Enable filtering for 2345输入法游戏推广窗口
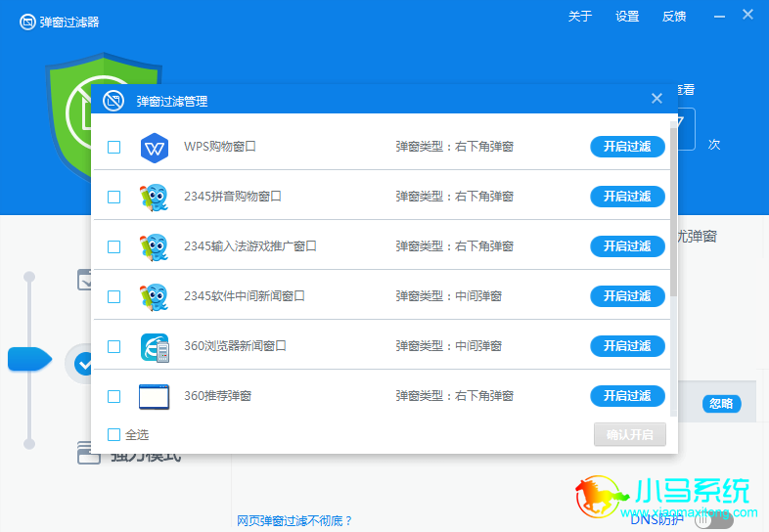 click(x=627, y=246)
